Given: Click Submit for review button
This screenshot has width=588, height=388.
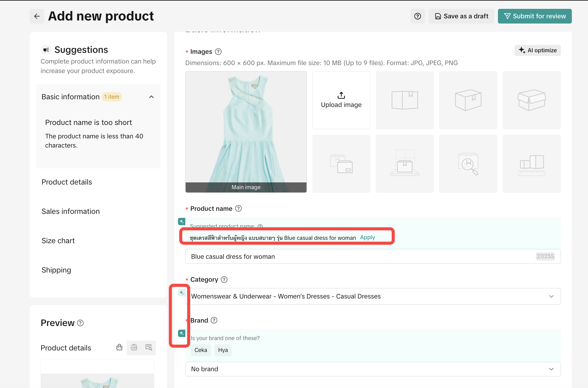Looking at the screenshot, I should click(535, 16).
